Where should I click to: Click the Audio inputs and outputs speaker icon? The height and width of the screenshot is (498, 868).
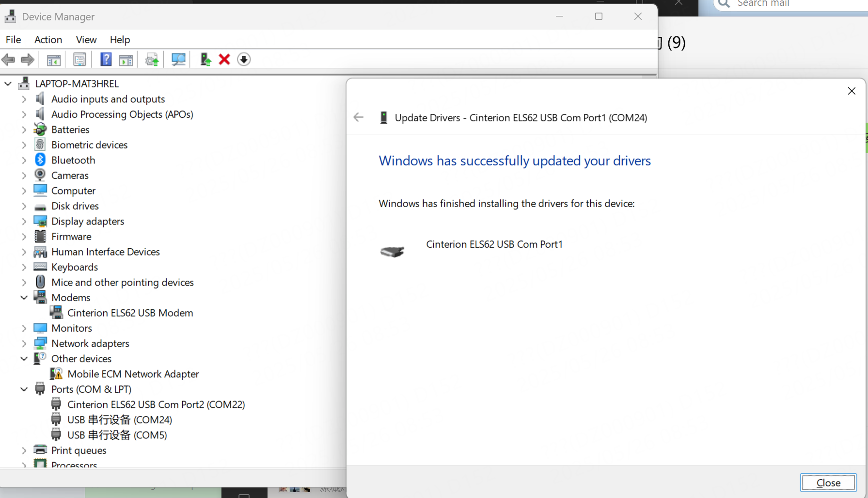pyautogui.click(x=40, y=99)
